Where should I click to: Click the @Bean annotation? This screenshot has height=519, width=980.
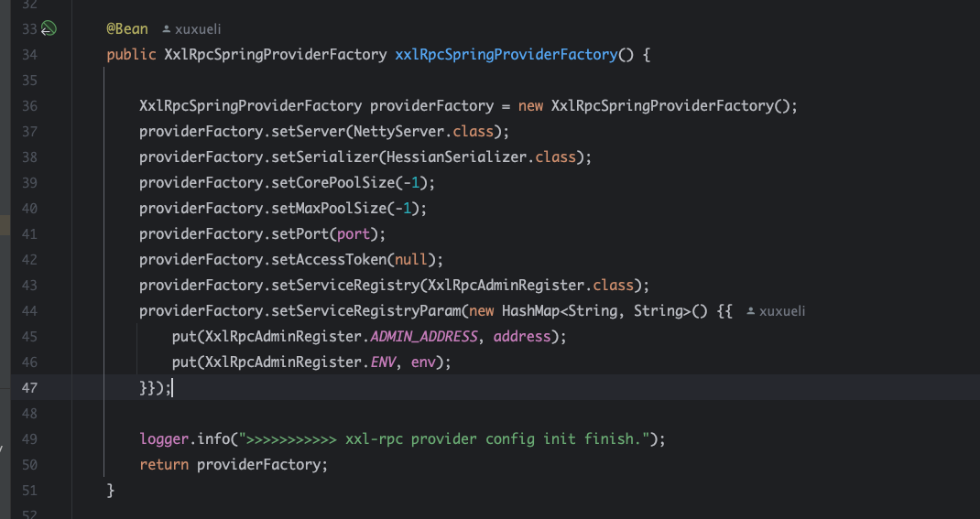126,29
